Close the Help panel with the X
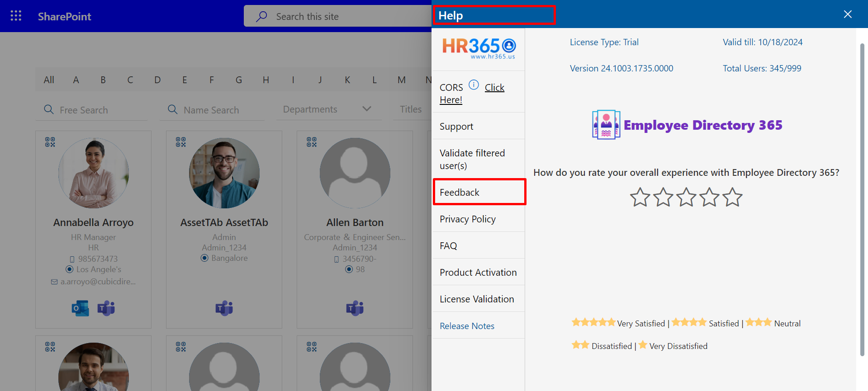 coord(848,14)
